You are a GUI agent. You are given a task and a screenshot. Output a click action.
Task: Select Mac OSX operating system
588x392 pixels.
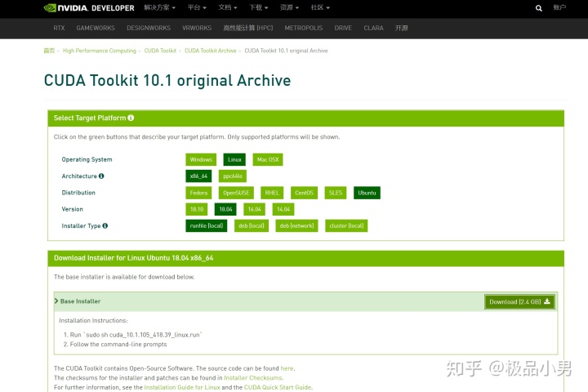268,159
